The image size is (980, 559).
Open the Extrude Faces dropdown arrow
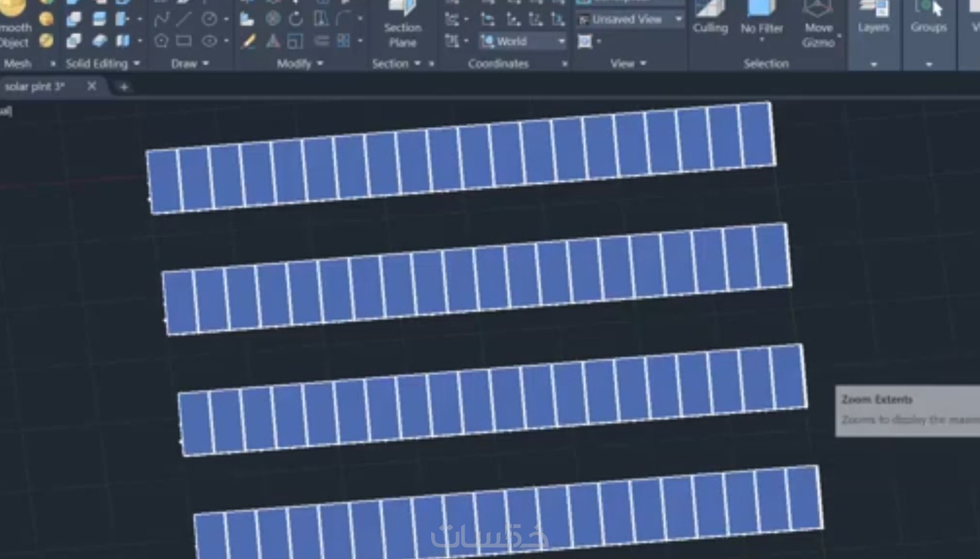pyautogui.click(x=140, y=19)
